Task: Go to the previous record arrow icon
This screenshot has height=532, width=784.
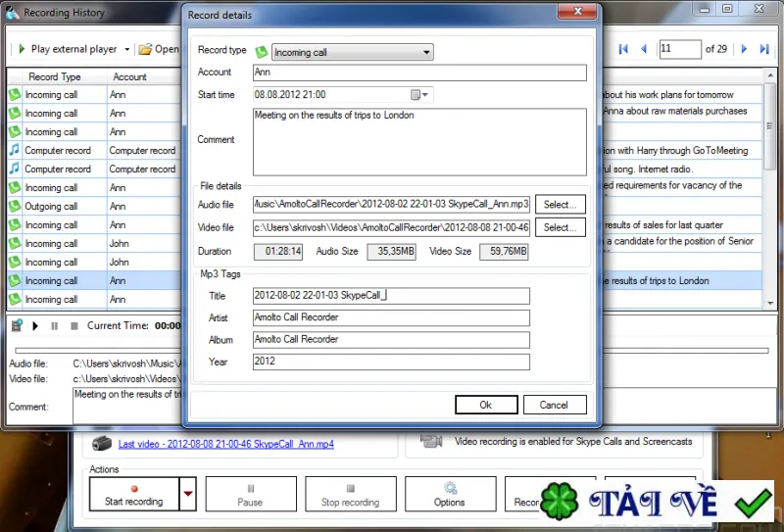Action: (644, 49)
